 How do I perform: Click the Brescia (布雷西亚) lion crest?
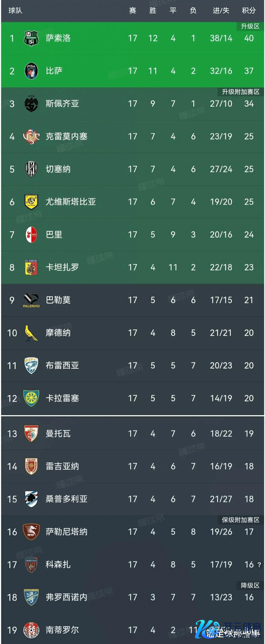point(31,365)
